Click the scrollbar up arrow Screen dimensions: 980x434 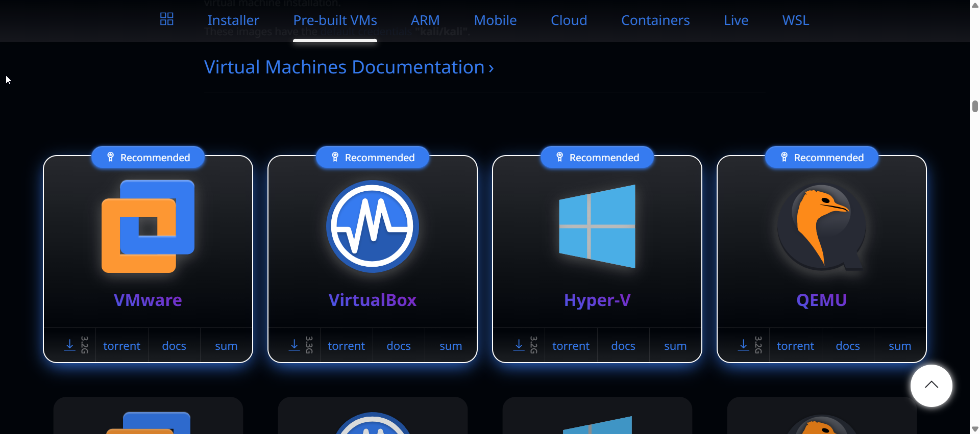(975, 5)
